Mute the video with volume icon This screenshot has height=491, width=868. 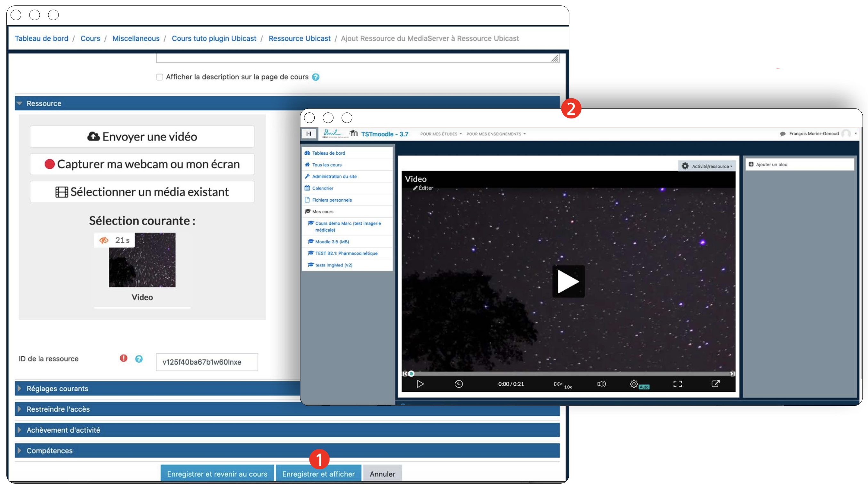pyautogui.click(x=601, y=384)
